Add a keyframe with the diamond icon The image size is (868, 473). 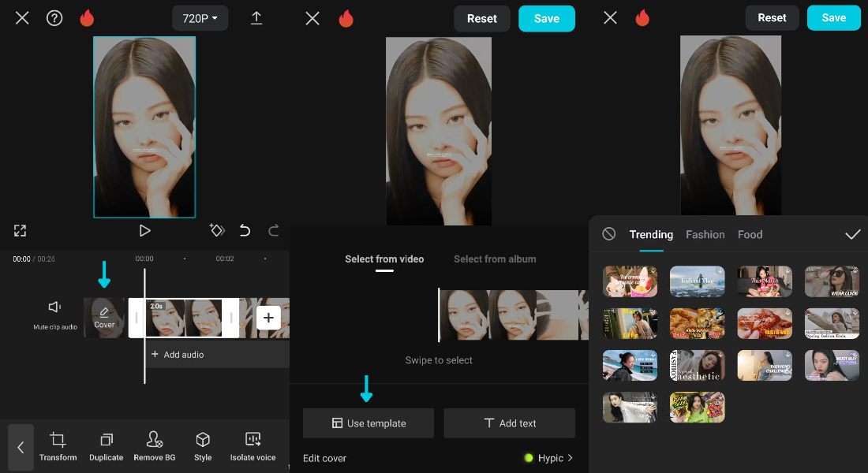pos(217,230)
